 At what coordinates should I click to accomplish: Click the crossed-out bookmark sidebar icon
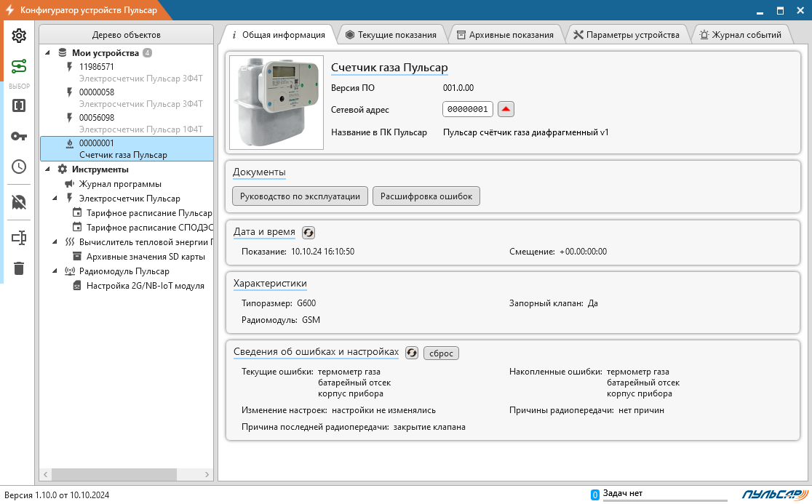coord(19,202)
